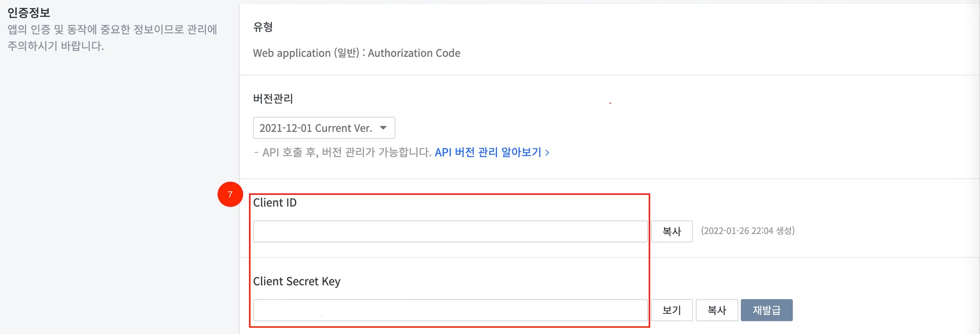Click the red circle step 7 marker

click(x=230, y=194)
